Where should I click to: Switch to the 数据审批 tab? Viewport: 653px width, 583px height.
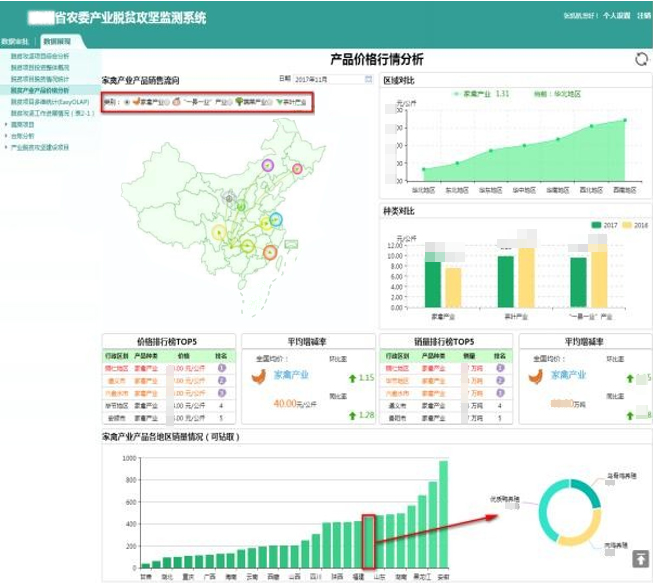[x=15, y=41]
